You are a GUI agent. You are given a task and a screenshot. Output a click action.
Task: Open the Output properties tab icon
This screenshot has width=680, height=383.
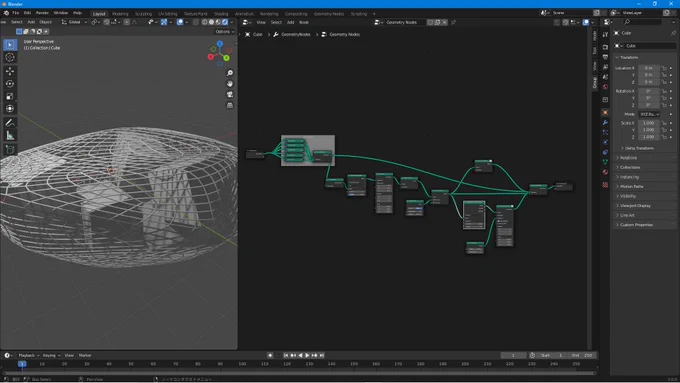(605, 57)
